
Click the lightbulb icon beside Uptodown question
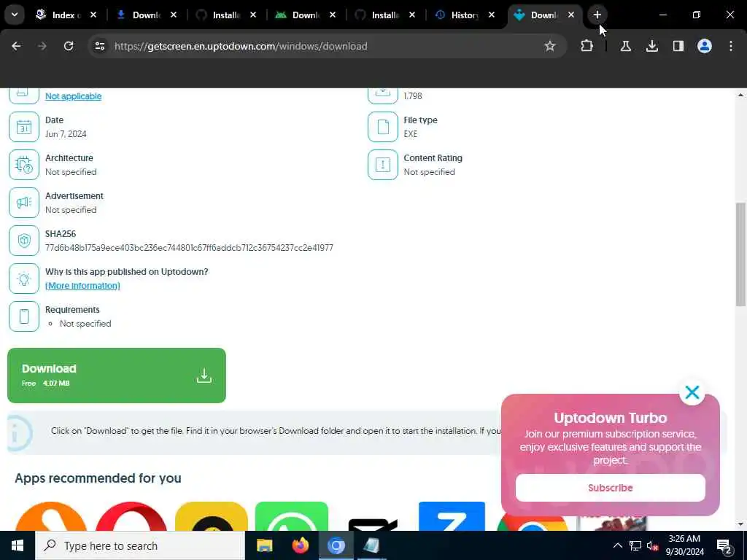(x=24, y=279)
